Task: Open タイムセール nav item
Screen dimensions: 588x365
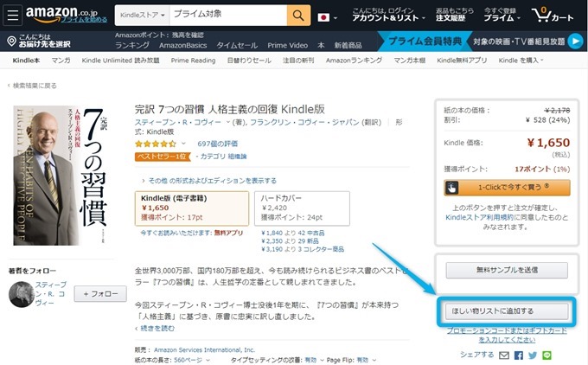Action: [237, 45]
